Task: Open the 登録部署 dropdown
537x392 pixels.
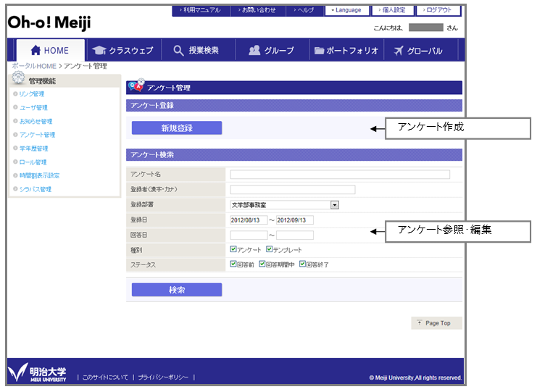Action: pos(285,205)
